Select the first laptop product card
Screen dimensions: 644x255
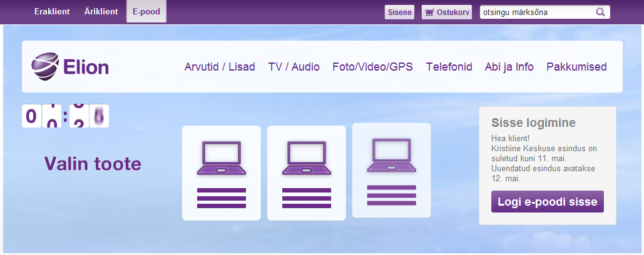222,173
